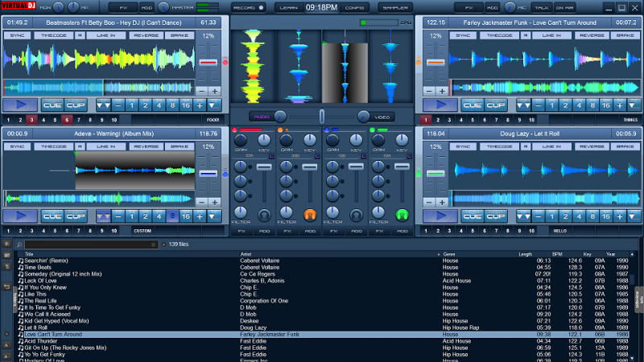The width and height of the screenshot is (644, 362).
Task: Select the track Let It Roll in the list
Action: coord(36,327)
